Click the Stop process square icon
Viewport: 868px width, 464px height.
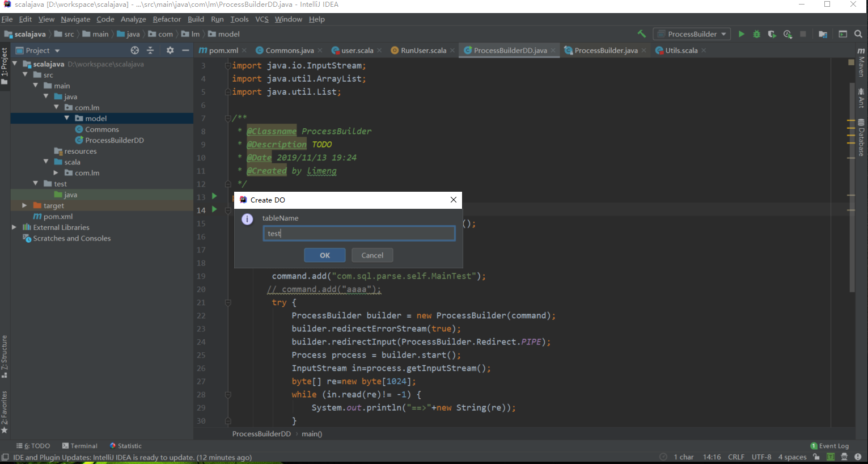point(803,34)
